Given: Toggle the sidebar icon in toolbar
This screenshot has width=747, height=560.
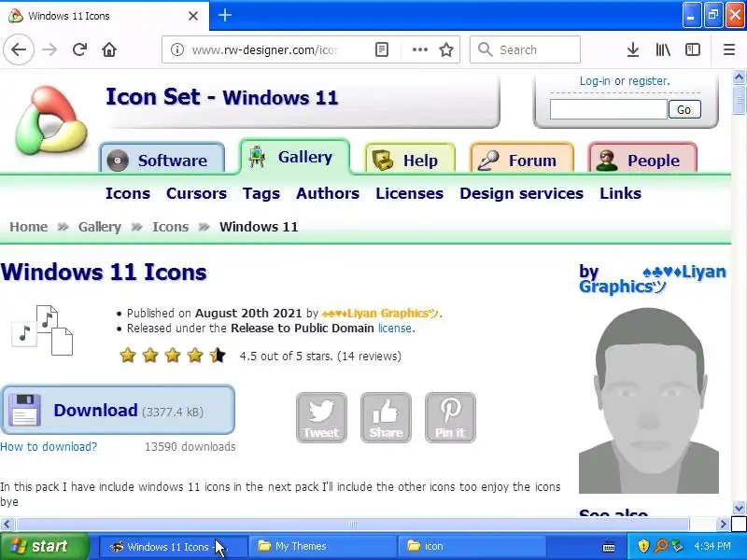Looking at the screenshot, I should (x=692, y=49).
